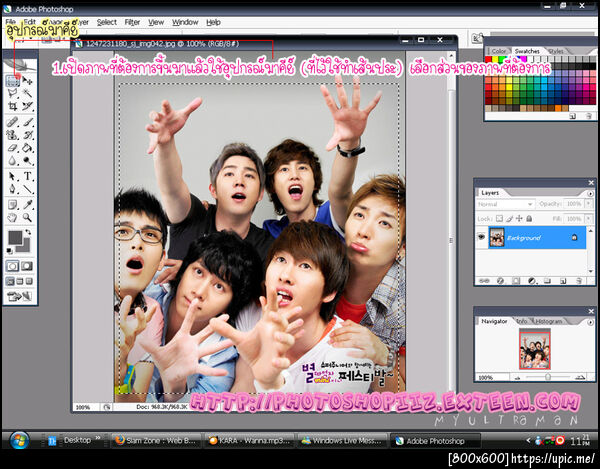Screen dimensions: 600x469
Task: Create new swatch in Swatches panel
Action: point(572,116)
